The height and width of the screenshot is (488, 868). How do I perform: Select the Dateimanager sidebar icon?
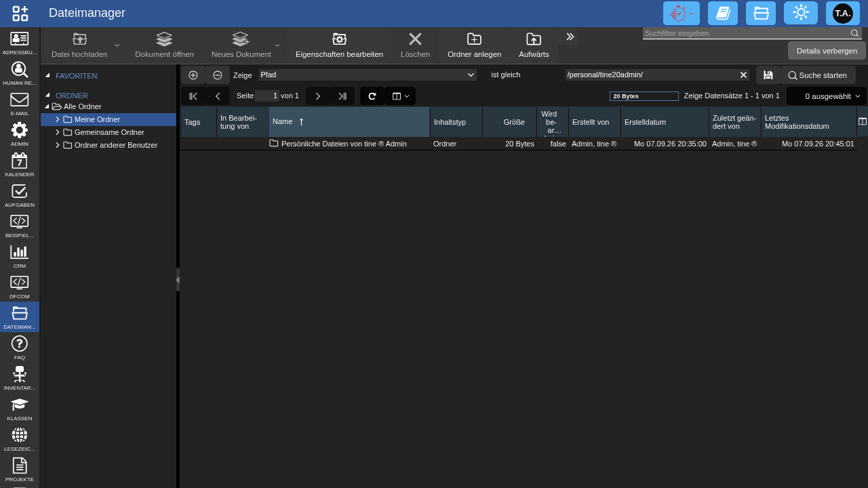point(20,317)
